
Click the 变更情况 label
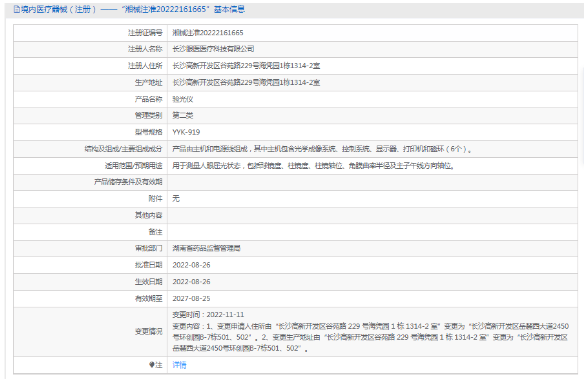pyautogui.click(x=148, y=332)
